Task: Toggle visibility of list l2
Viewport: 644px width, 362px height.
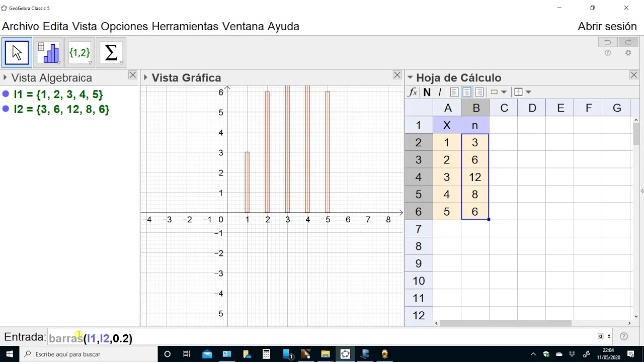Action: click(x=6, y=109)
